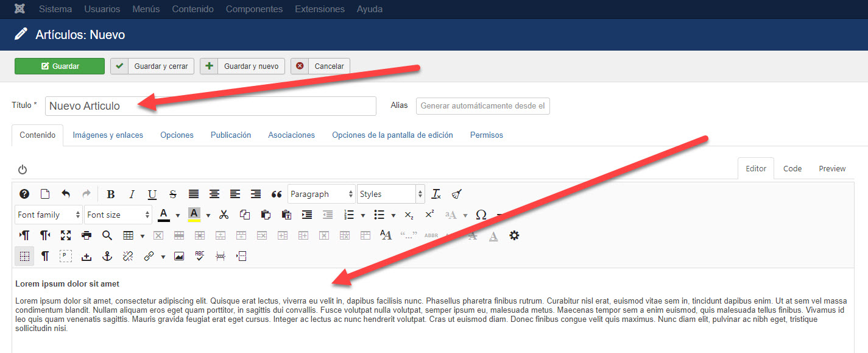Open the gear settings icon in toolbar
The image size is (868, 353).
514,235
